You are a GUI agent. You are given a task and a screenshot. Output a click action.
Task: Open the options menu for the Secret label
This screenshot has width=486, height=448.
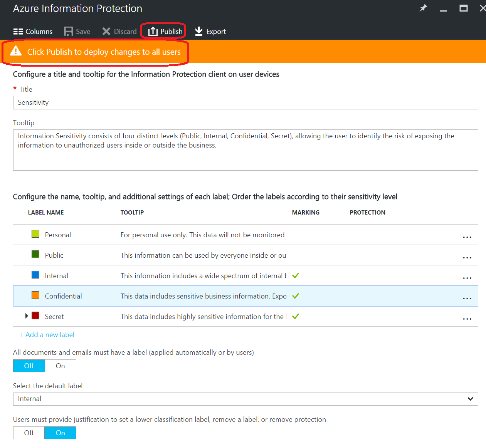[x=467, y=319]
